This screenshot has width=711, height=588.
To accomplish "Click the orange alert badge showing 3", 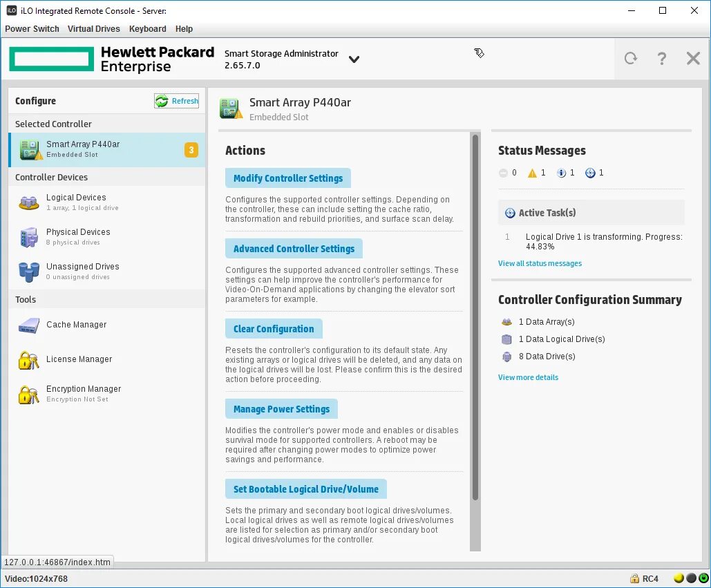I will pyautogui.click(x=191, y=150).
